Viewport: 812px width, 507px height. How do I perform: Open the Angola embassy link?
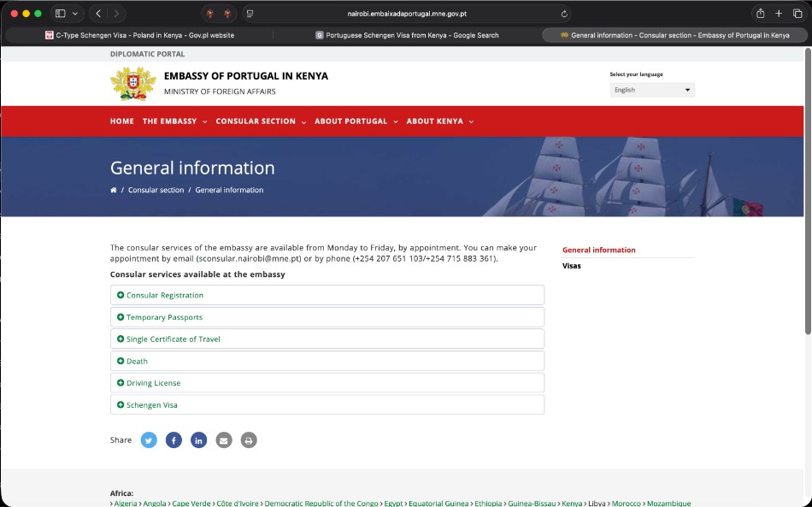tap(155, 504)
